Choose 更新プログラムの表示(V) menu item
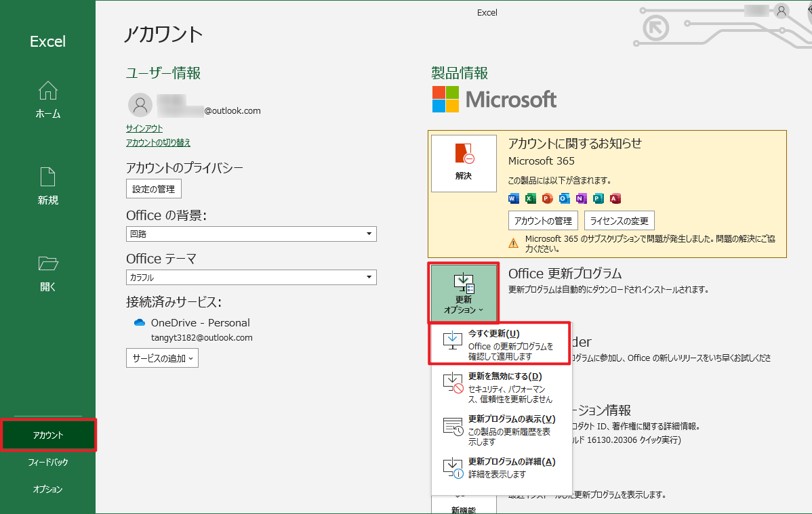This screenshot has height=514, width=812. point(502,429)
